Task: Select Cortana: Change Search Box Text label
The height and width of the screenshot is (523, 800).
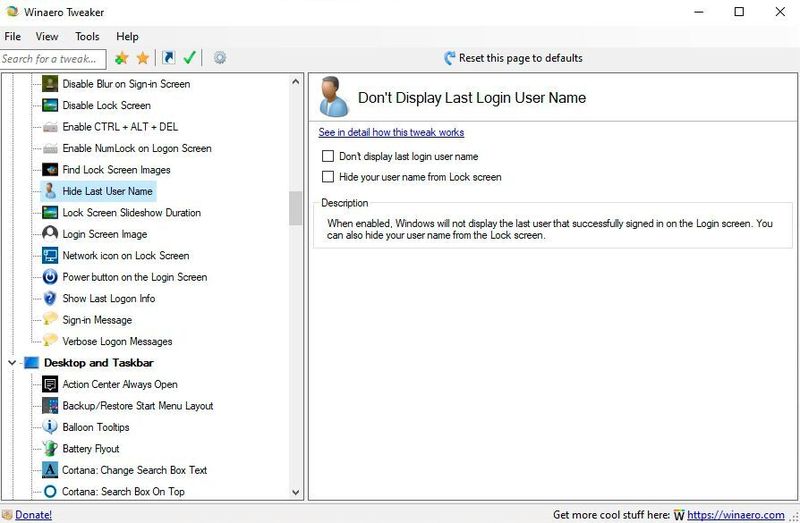Action: pos(135,469)
